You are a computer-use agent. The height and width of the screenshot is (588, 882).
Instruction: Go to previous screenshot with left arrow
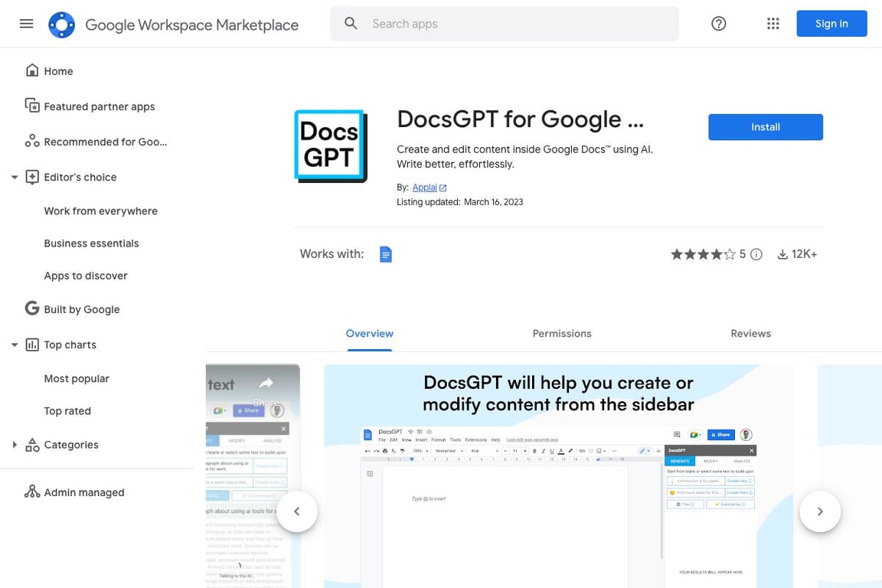[296, 511]
